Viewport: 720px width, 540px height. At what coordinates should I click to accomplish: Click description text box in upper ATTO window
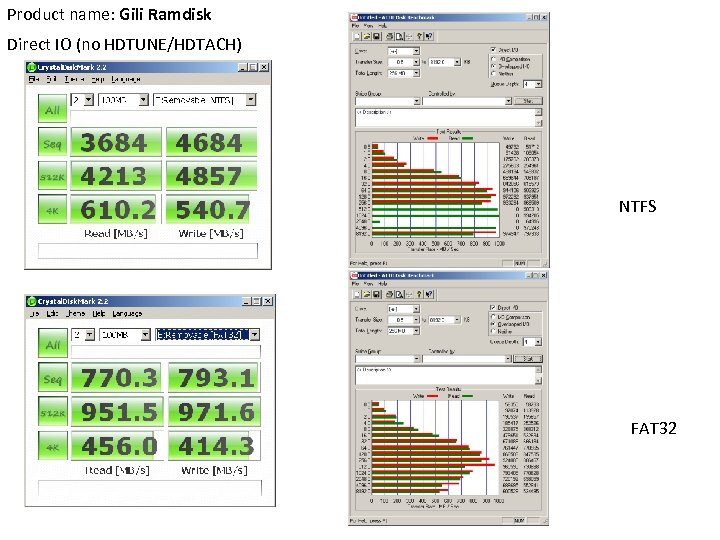click(444, 118)
